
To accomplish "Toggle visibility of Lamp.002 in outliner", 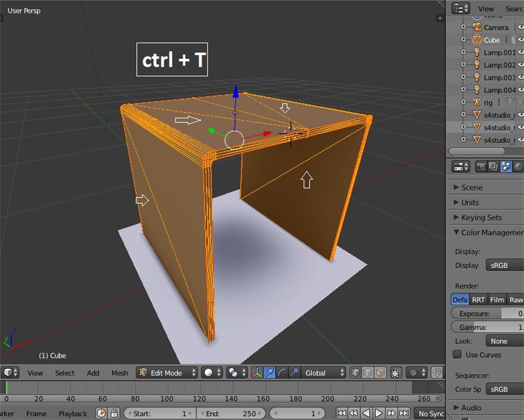I will (x=522, y=65).
